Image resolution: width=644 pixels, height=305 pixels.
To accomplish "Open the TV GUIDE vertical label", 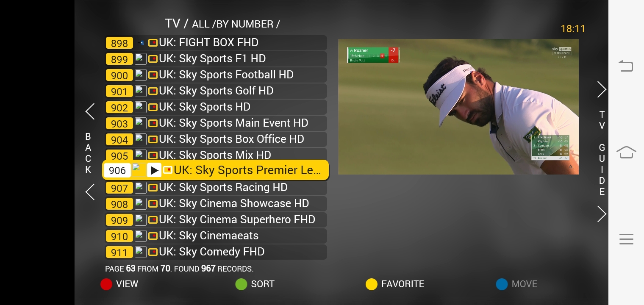I will [602, 153].
